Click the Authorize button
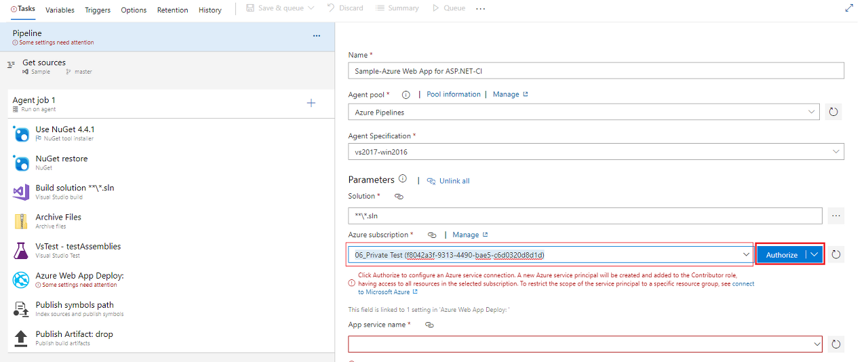Viewport: 868px width, 362px height. (x=782, y=255)
